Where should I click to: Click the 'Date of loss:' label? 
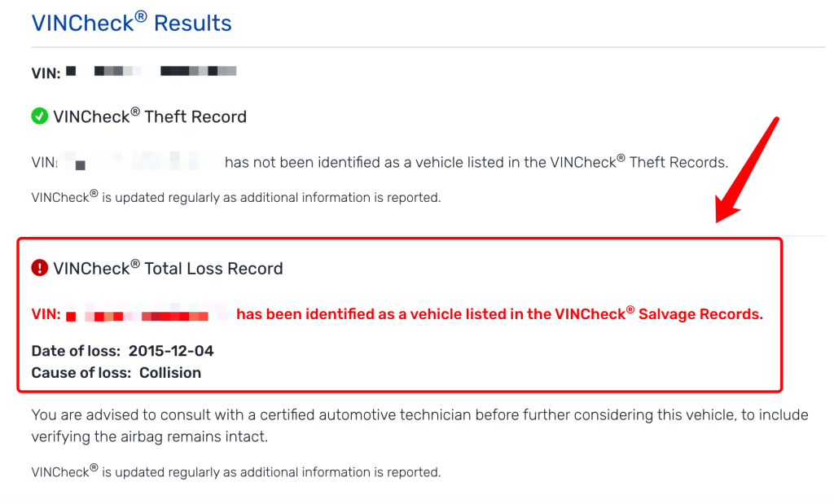76,351
